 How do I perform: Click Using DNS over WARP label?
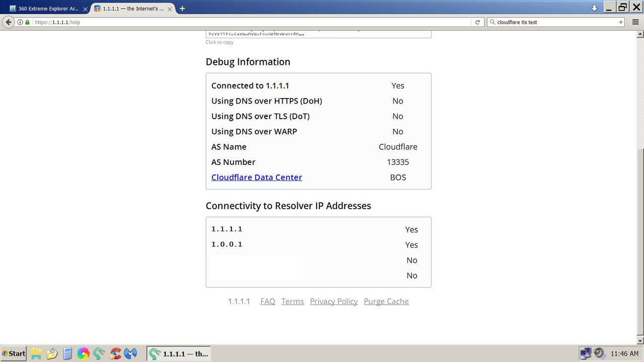point(254,132)
